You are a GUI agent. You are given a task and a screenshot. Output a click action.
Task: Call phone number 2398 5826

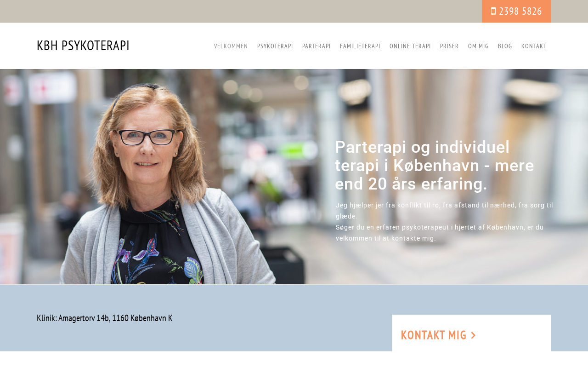click(x=516, y=11)
